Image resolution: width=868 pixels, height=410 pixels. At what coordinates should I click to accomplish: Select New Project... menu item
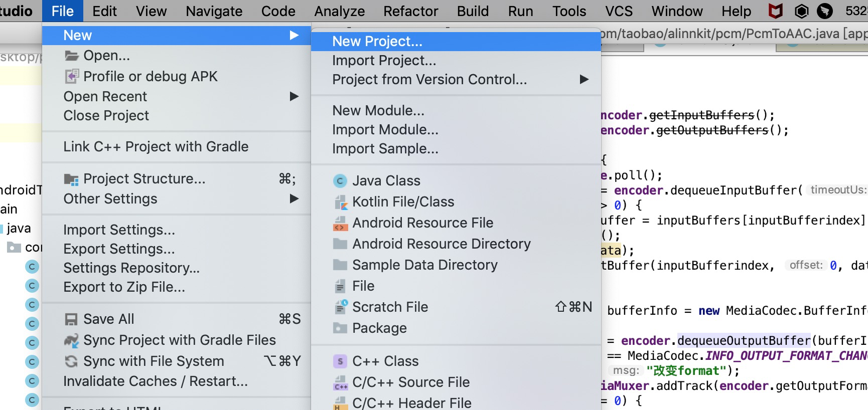(x=456, y=42)
